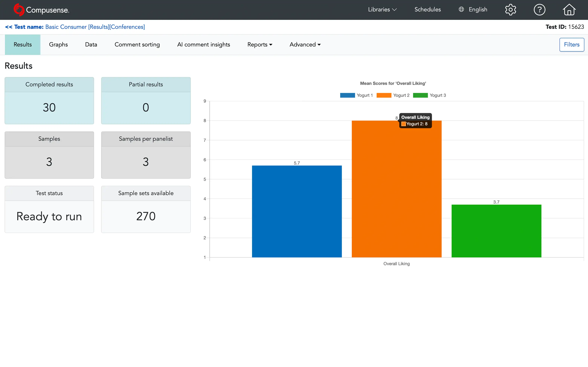The width and height of the screenshot is (588, 367).
Task: Open the Basic Consumer test name link
Action: tap(95, 27)
